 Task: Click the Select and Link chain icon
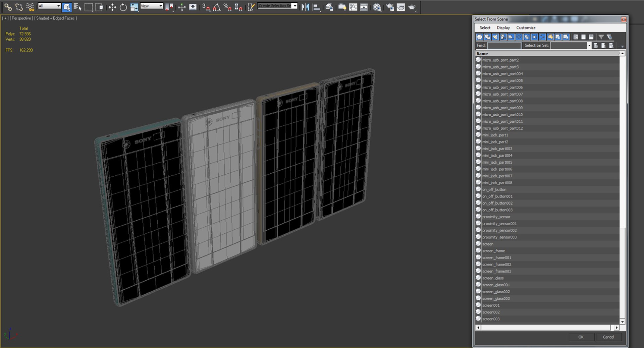click(x=8, y=7)
